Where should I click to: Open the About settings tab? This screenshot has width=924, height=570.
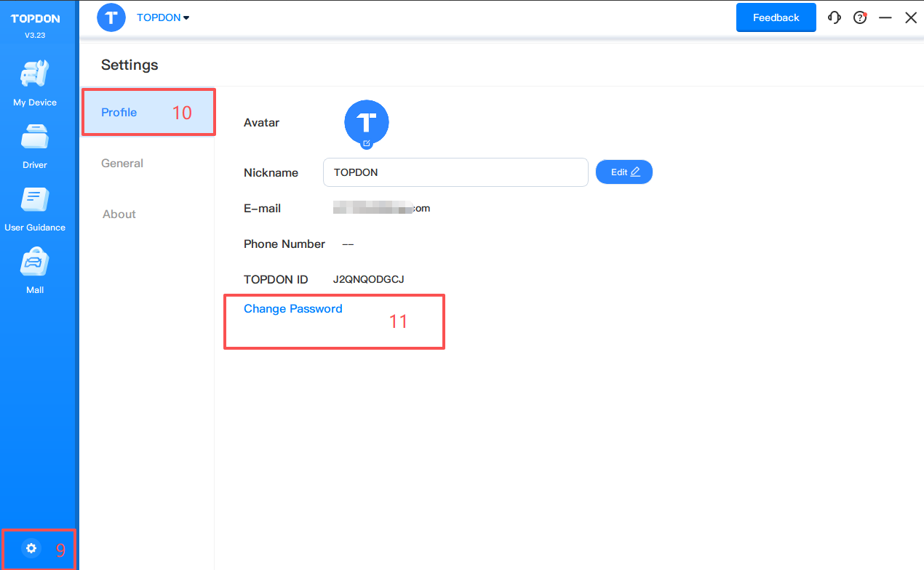[x=119, y=214]
